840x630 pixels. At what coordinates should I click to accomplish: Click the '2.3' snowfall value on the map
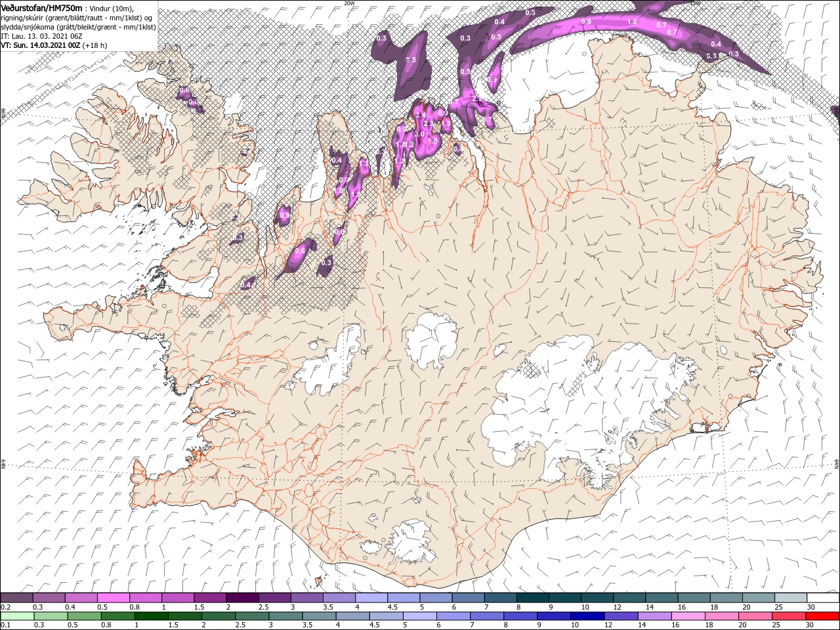429,123
